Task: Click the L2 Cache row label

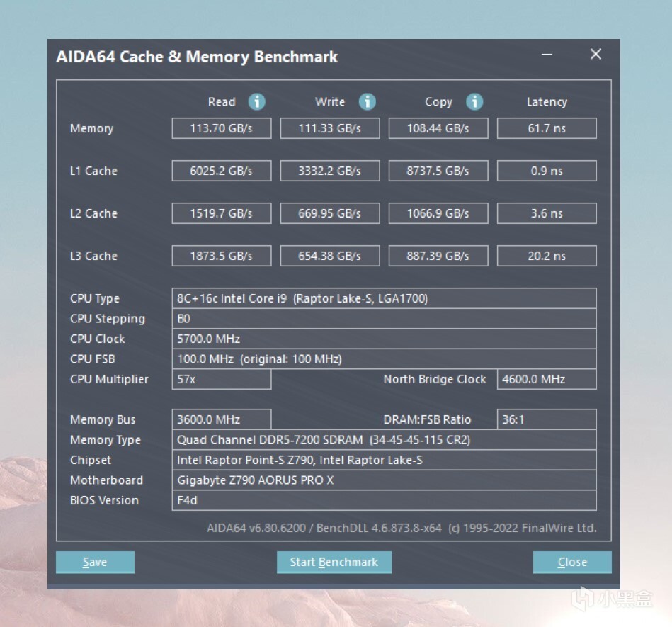Action: point(93,213)
